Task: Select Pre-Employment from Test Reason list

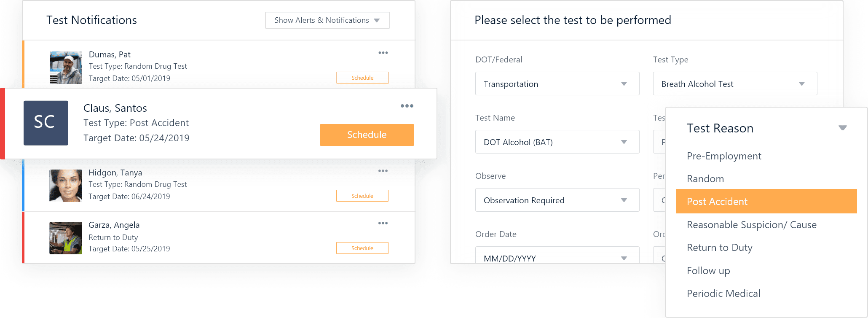Action: point(724,156)
